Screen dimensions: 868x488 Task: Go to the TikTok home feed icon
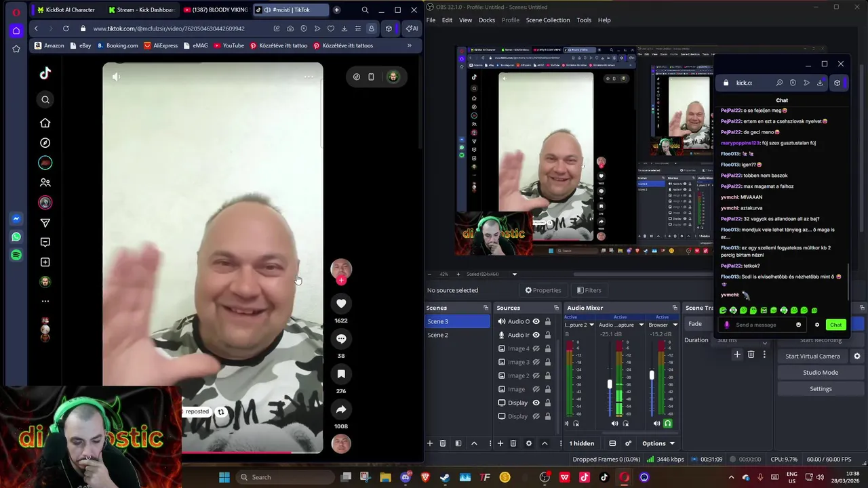point(45,123)
